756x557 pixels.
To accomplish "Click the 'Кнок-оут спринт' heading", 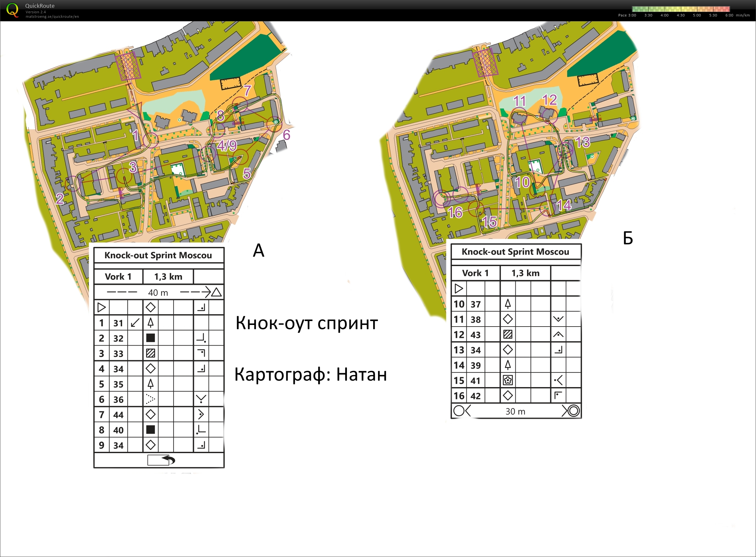I will coord(307,323).
